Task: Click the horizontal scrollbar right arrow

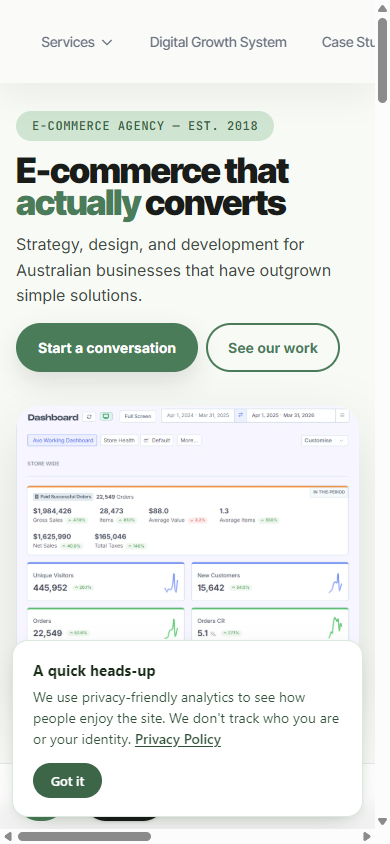Action: pos(367,836)
